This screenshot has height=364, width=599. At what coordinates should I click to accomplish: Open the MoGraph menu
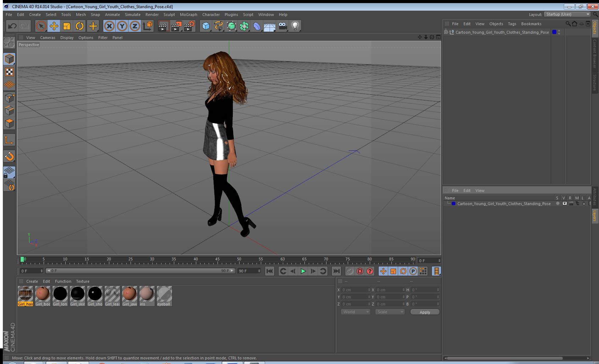(188, 15)
